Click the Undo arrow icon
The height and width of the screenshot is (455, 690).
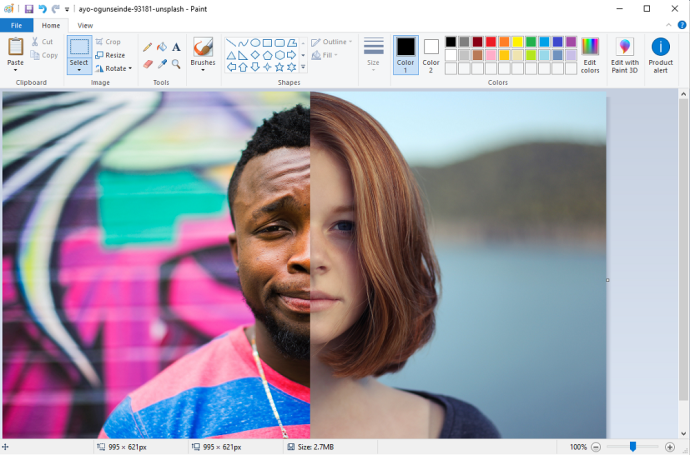click(x=42, y=8)
